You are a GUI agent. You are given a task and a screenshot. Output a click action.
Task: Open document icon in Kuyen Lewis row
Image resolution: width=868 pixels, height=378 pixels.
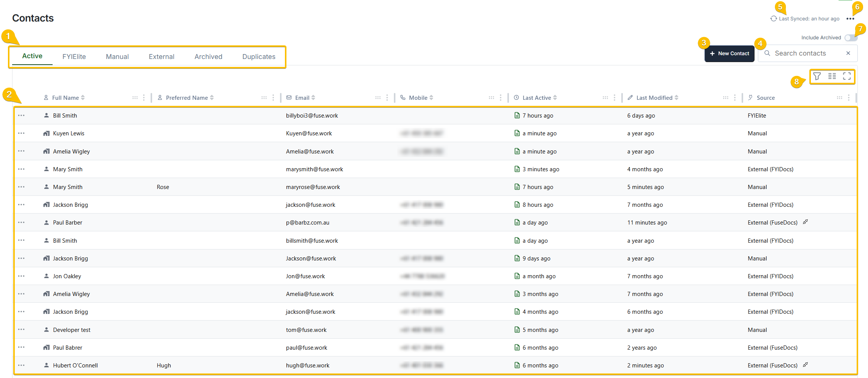coord(517,133)
